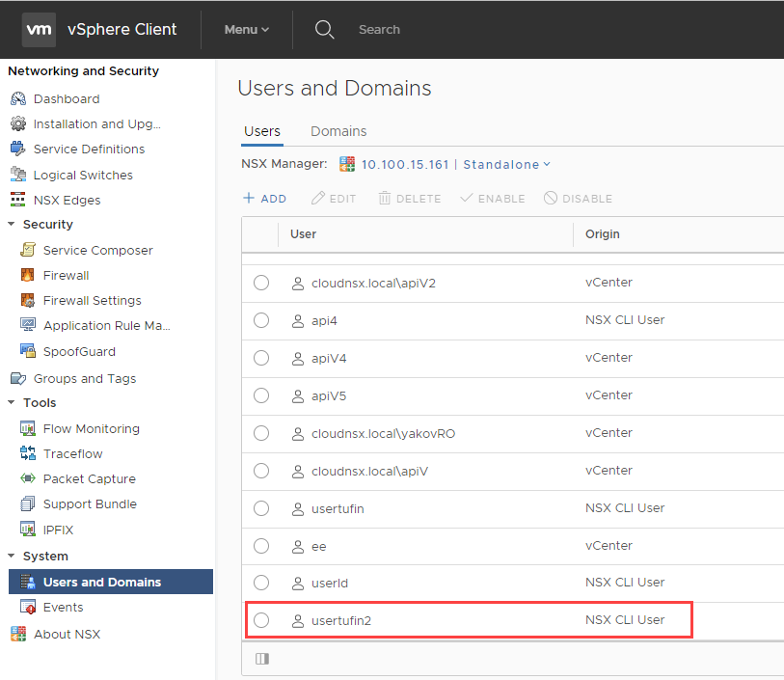Select the apiV5 user radio button
Image resolution: width=784 pixels, height=680 pixels.
[x=261, y=395]
